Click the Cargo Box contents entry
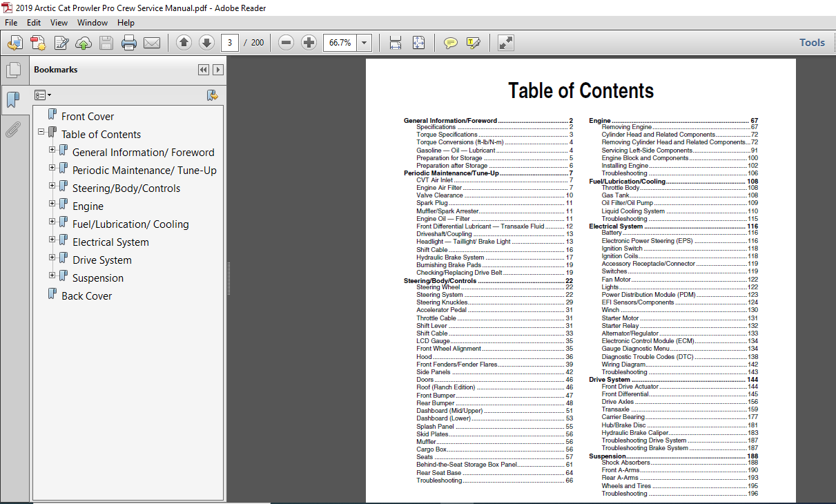Image resolution: width=836 pixels, height=504 pixels. (x=494, y=449)
